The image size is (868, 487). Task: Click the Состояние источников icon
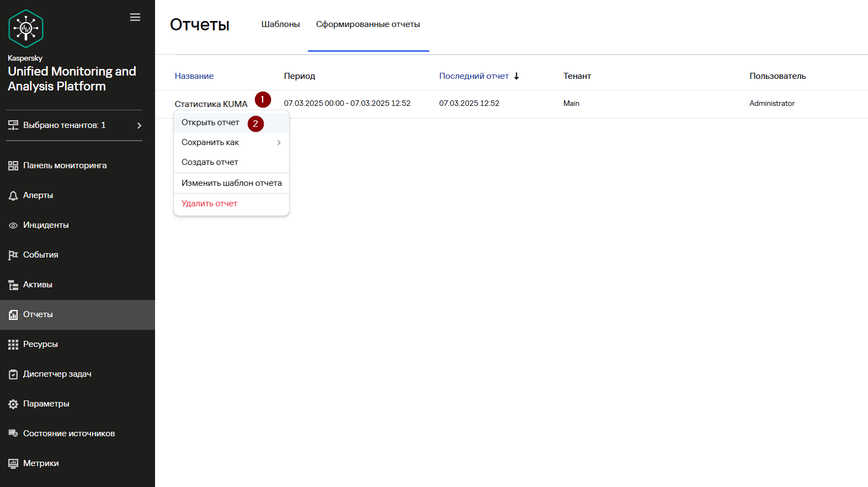click(13, 434)
